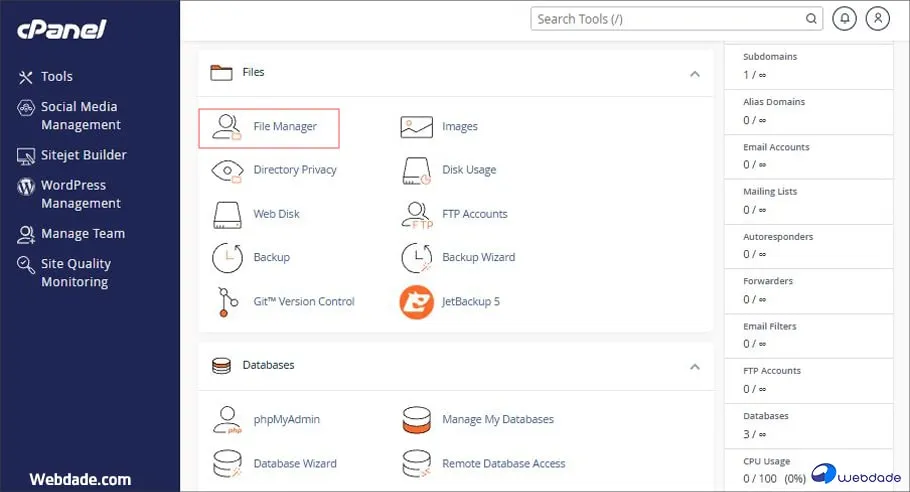Open the Disk Usage icon
Viewport: 910px width, 492px height.
pyautogui.click(x=416, y=170)
